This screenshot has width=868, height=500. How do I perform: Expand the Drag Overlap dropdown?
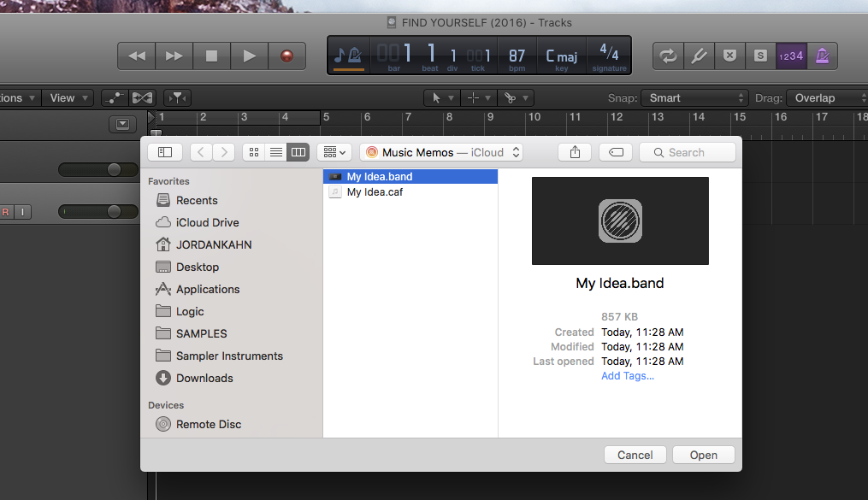click(825, 98)
